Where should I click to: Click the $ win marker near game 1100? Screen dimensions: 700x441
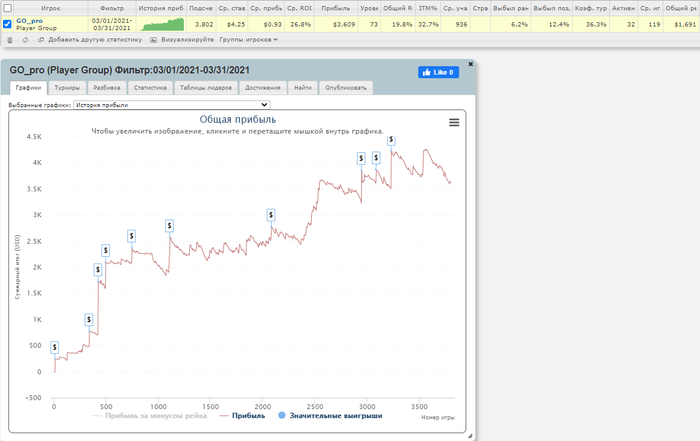(169, 226)
